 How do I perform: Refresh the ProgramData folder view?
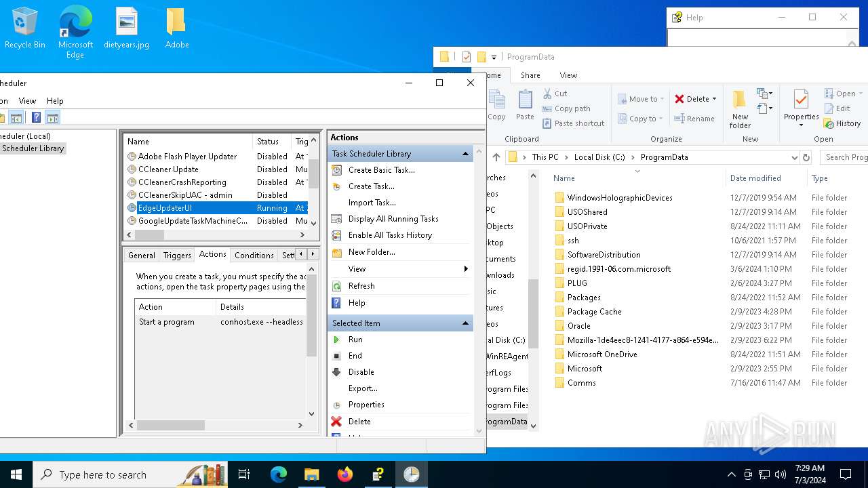click(806, 157)
